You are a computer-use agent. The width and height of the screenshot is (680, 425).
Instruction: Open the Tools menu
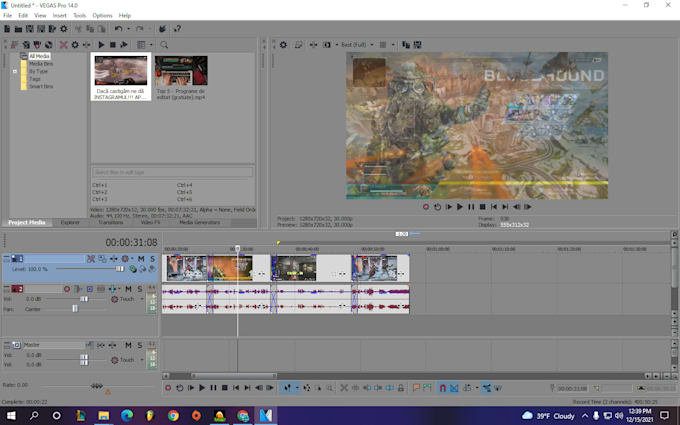(79, 15)
